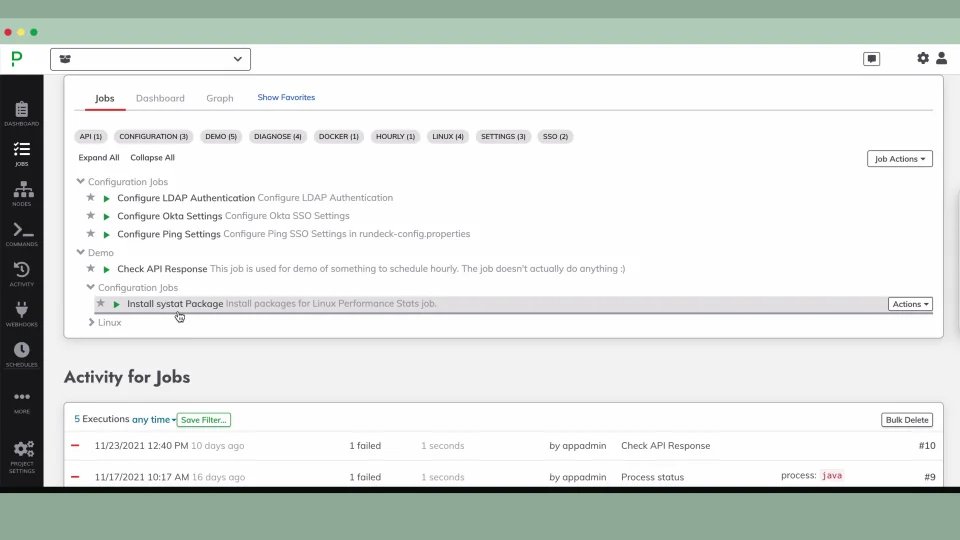
Task: Open the failed execution #10 row
Action: (503, 446)
